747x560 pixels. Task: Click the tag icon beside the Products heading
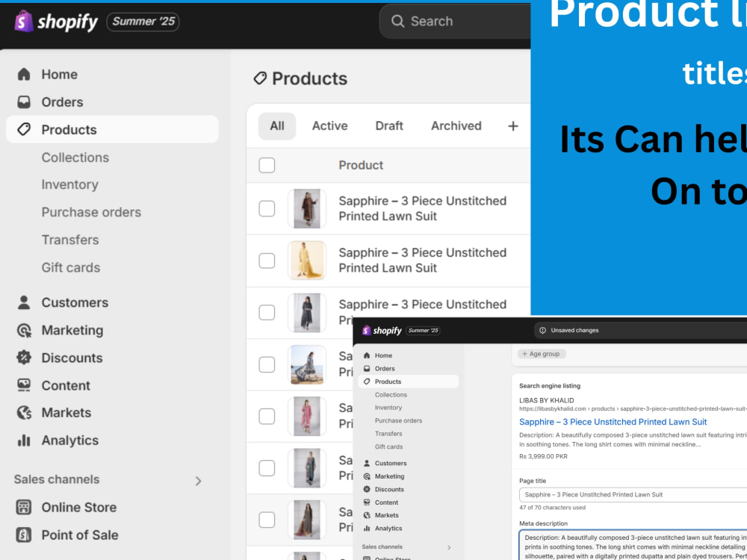(x=260, y=78)
